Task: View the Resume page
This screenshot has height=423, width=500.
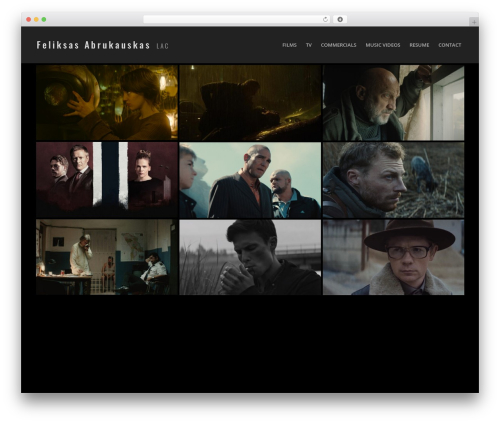Action: click(x=419, y=45)
